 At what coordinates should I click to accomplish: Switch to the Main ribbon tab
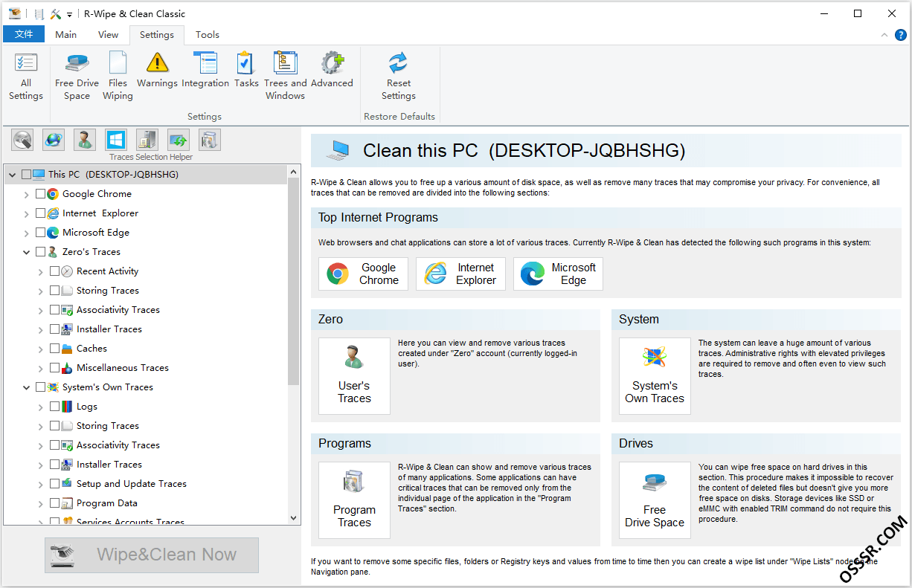[65, 34]
